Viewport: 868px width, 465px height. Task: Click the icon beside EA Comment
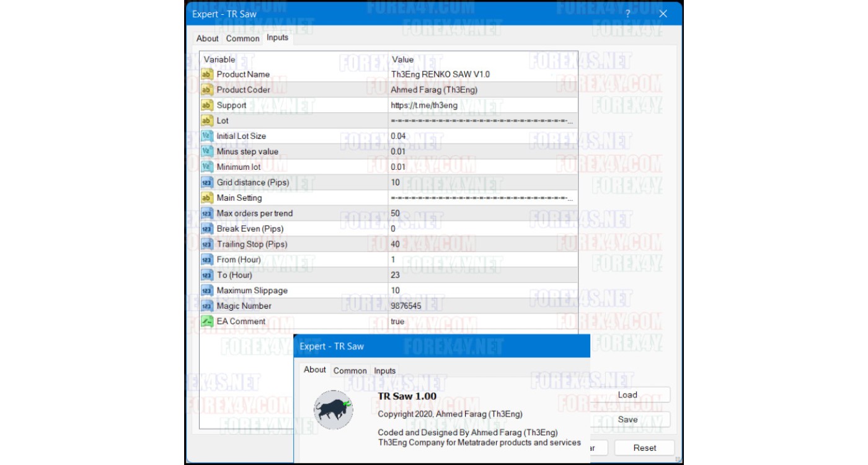[x=207, y=321]
